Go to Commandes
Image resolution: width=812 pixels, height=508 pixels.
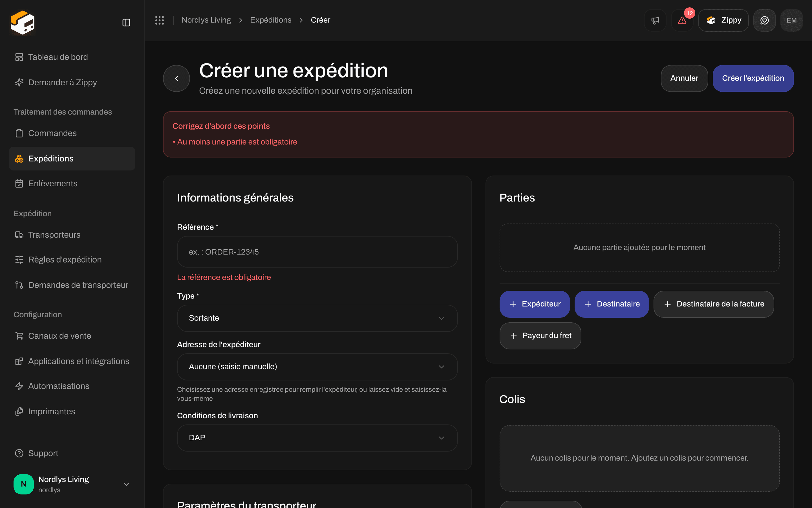pos(72,133)
